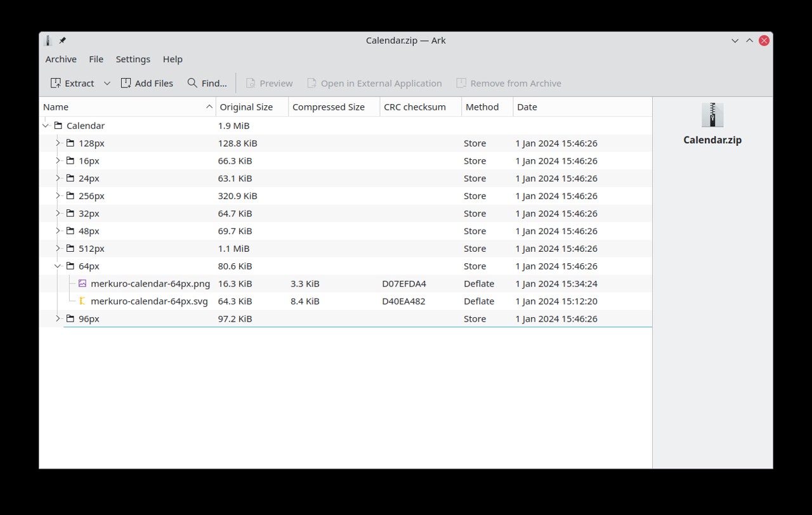Open the Help menu

(x=173, y=59)
